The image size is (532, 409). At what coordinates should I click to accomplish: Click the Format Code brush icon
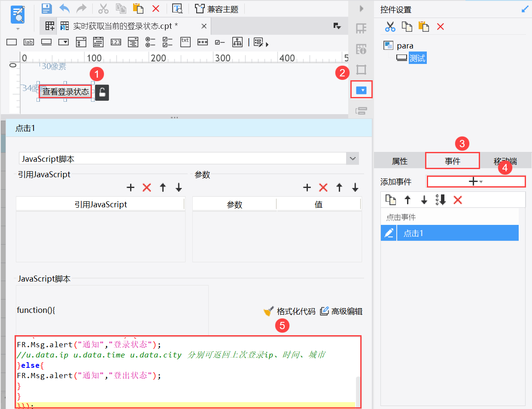pyautogui.click(x=268, y=311)
